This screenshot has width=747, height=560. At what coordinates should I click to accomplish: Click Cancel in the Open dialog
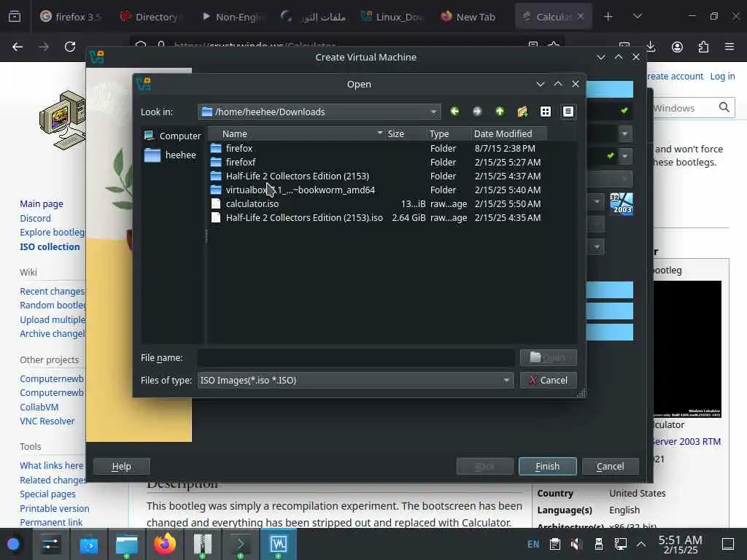click(549, 380)
